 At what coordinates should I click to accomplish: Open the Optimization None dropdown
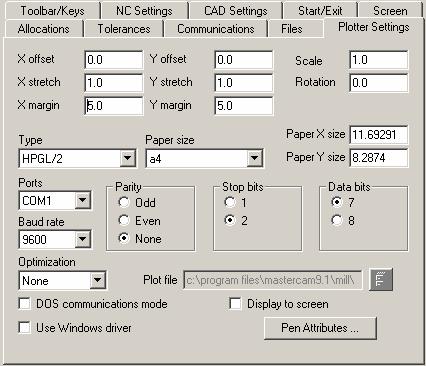pyautogui.click(x=98, y=280)
